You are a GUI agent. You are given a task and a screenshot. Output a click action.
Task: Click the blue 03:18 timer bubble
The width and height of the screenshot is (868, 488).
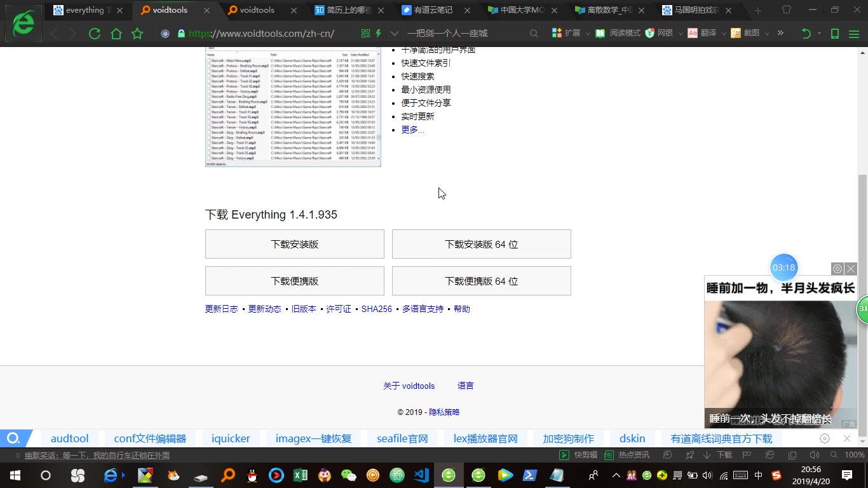pyautogui.click(x=784, y=268)
